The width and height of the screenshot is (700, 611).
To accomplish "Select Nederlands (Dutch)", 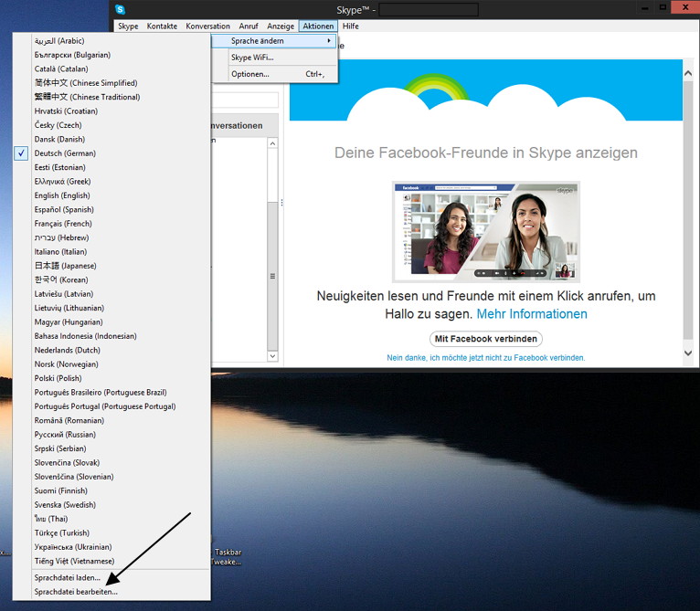I will click(x=111, y=350).
